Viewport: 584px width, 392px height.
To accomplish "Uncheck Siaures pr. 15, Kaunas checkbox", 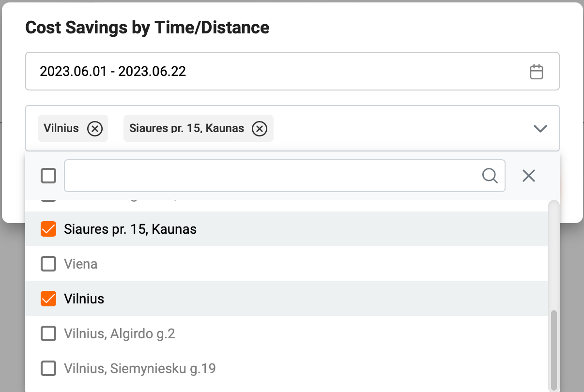I will (48, 229).
